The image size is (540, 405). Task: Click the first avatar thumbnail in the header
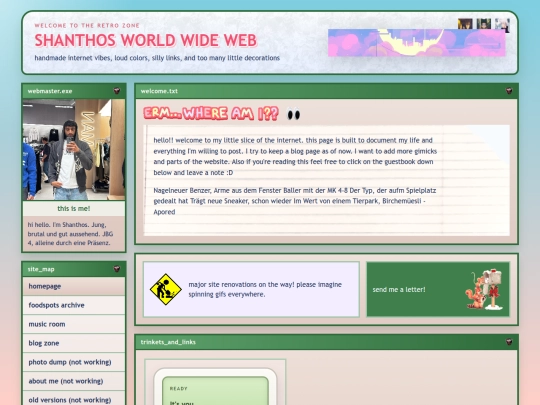point(465,24)
